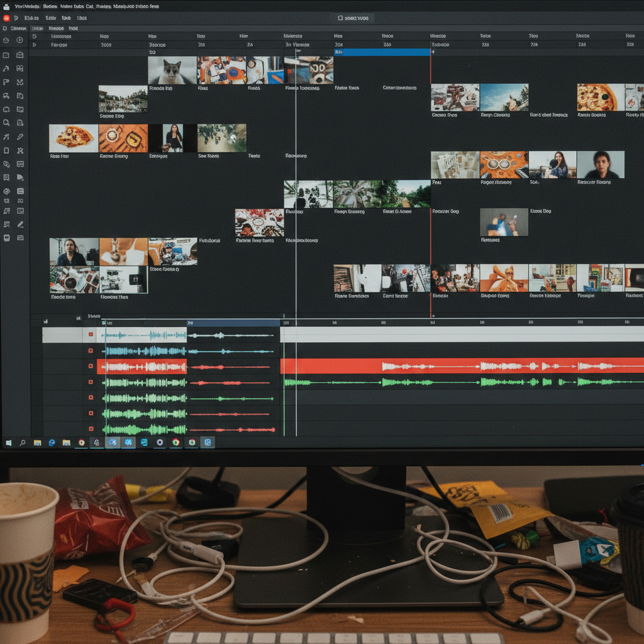This screenshot has width=644, height=644.
Task: Open the Sotr menu
Action: tap(51, 18)
